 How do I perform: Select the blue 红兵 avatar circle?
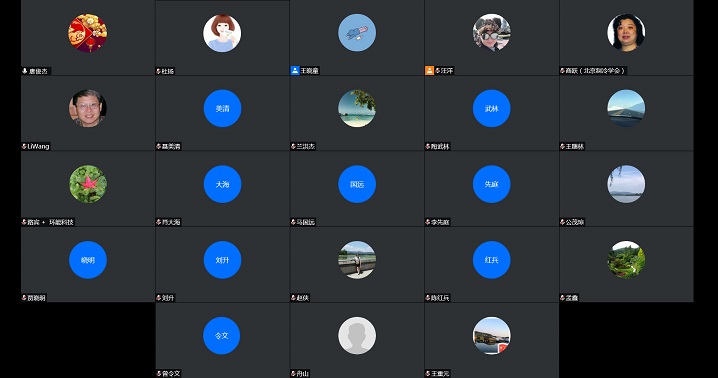(491, 260)
